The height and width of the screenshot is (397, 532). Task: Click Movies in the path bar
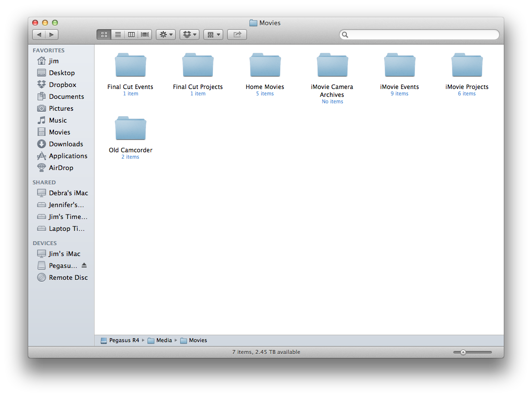coord(193,340)
